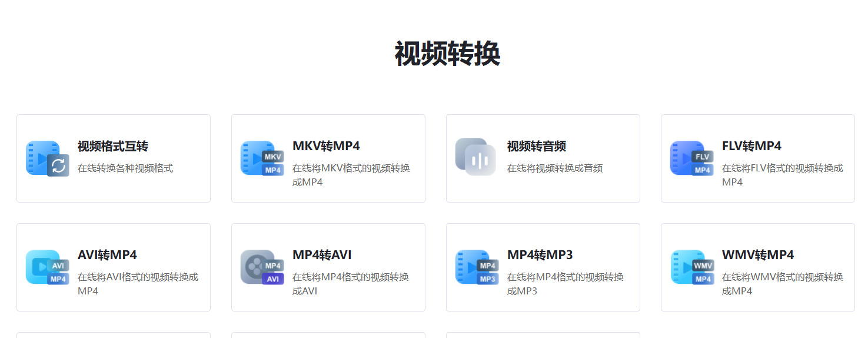Click the WMV转MP4 card icon
The width and height of the screenshot is (868, 338).
click(692, 267)
